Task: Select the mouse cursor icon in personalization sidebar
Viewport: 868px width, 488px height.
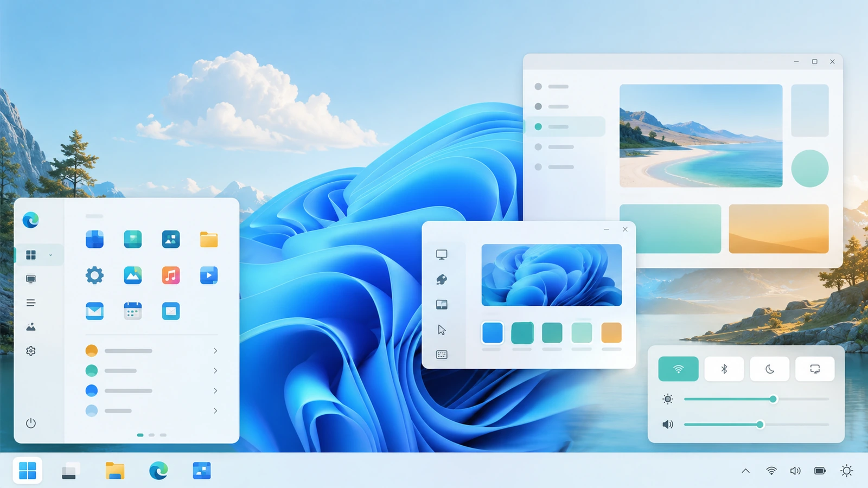Action: click(x=442, y=330)
